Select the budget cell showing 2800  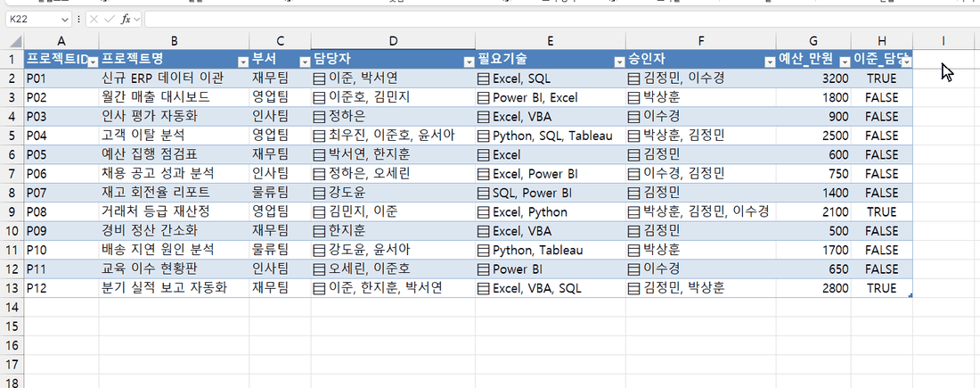[813, 288]
